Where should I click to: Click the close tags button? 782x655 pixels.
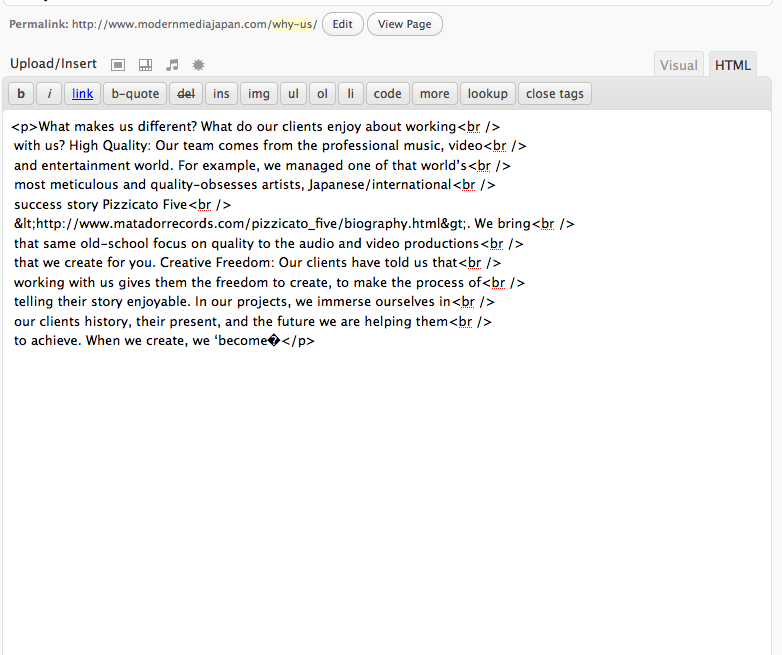click(555, 94)
